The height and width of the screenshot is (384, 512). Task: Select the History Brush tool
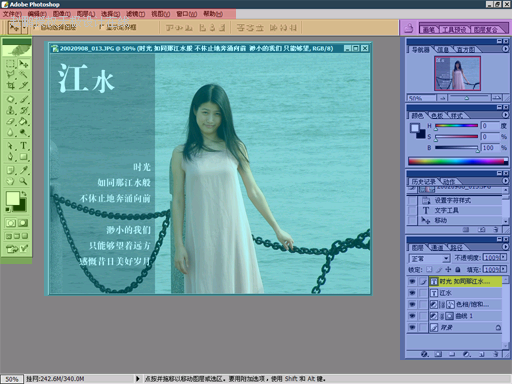point(23,110)
